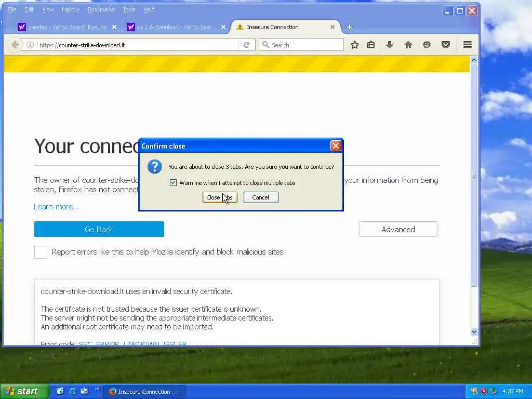Click the Advanced button

click(x=398, y=229)
